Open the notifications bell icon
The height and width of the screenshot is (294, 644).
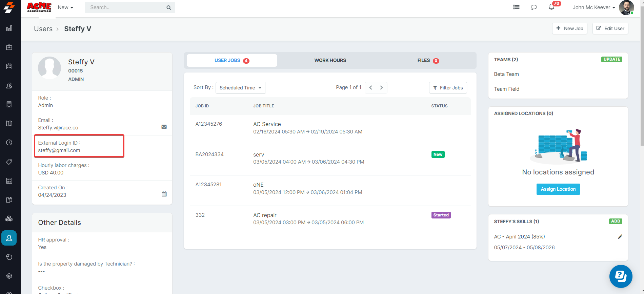(x=551, y=7)
